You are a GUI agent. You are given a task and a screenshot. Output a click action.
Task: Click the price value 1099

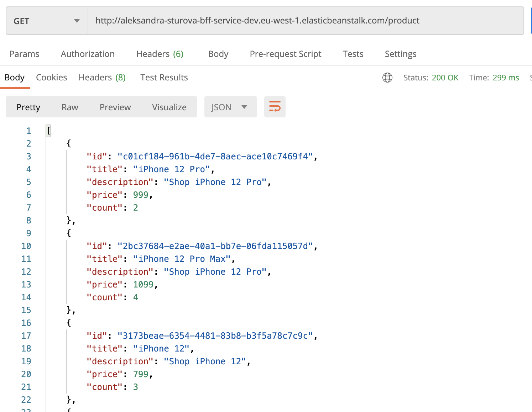143,285
